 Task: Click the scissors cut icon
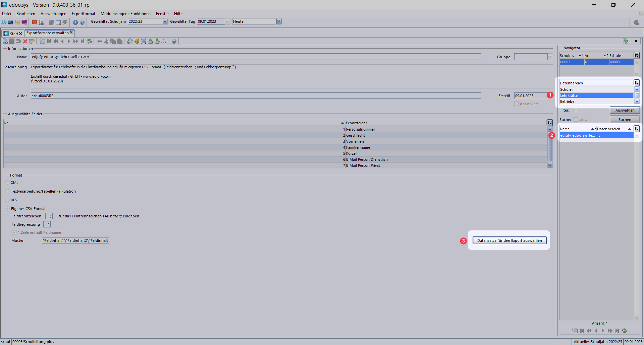[x=106, y=41]
